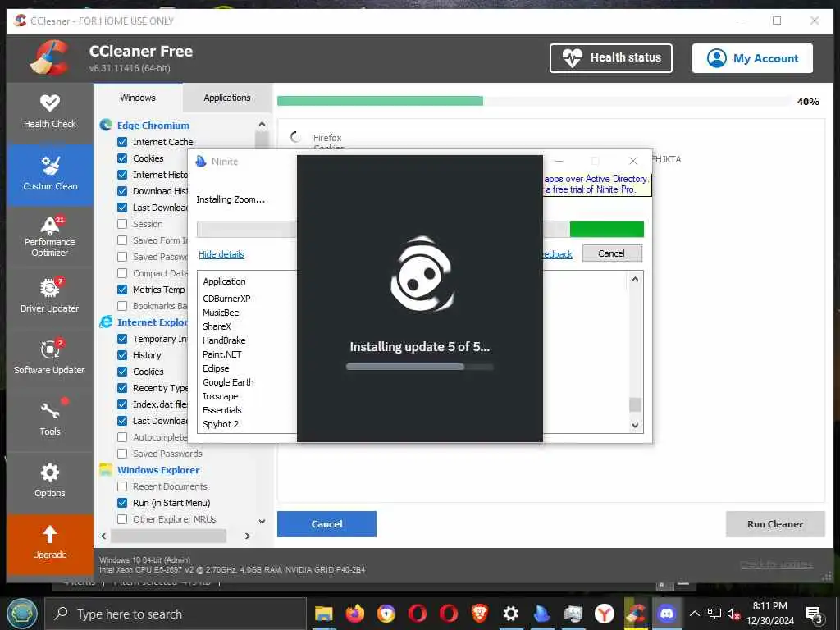Click the Windows Explorer folder icon
Screen dimensions: 840x630
tap(106, 470)
